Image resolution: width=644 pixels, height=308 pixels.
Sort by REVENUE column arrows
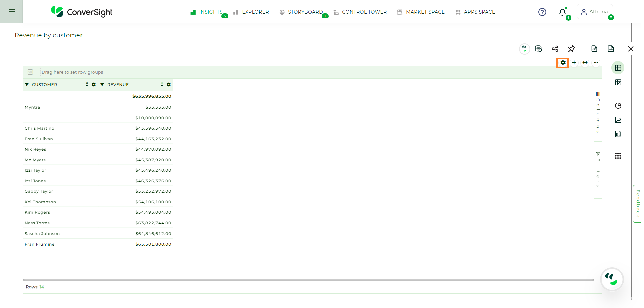coord(162,84)
